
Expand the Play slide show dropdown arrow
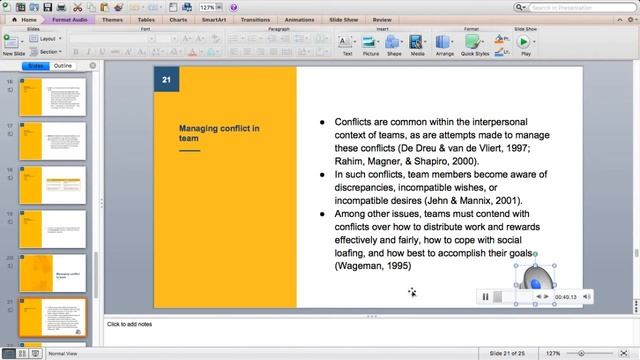point(534,42)
